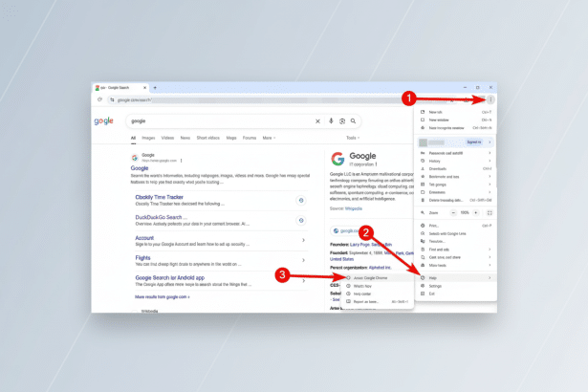Open the Account sitelink
Image resolution: width=588 pixels, height=392 pixels.
(x=144, y=238)
